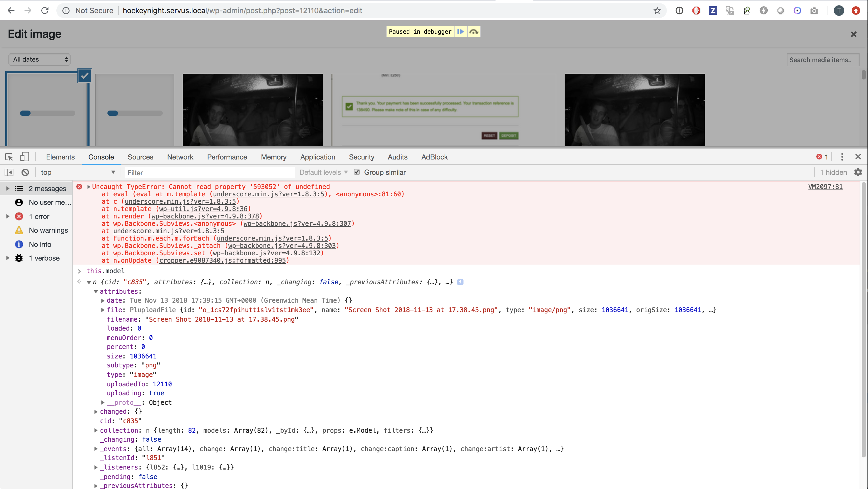This screenshot has height=489, width=868.
Task: Show or hide the console sidebar icon
Action: point(9,172)
